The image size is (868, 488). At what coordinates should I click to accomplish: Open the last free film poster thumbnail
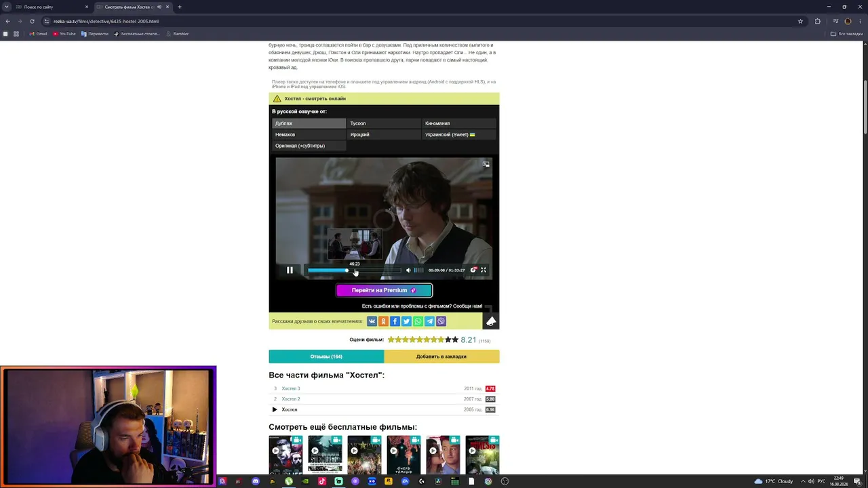coord(482,455)
